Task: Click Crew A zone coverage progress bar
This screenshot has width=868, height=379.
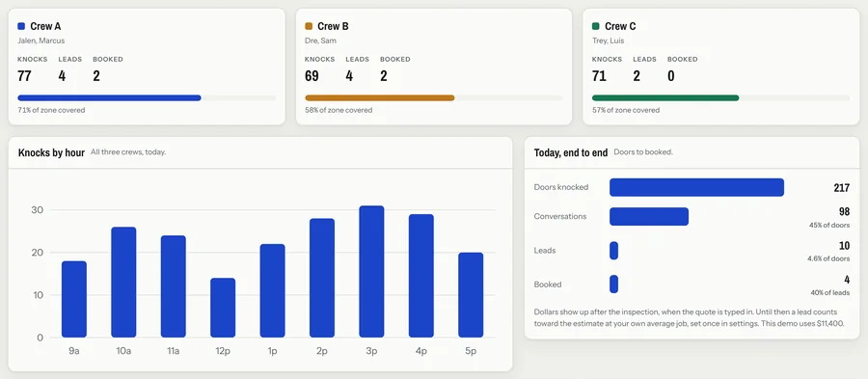Action: [x=147, y=98]
